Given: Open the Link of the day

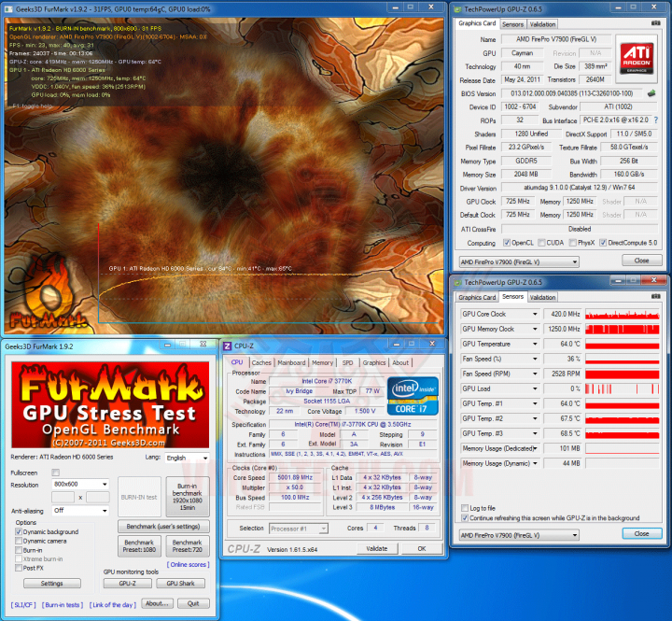Looking at the screenshot, I should 113,605.
